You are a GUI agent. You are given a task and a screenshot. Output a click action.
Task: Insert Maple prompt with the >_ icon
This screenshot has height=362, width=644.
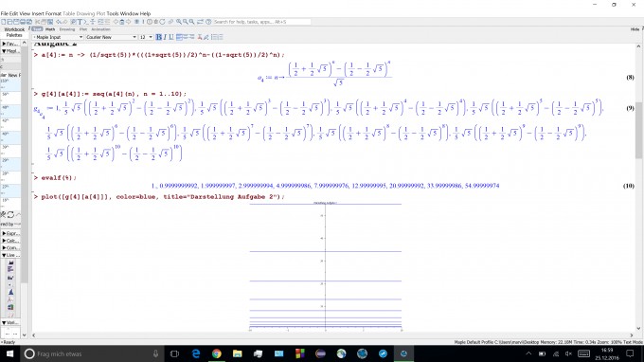pos(86,22)
